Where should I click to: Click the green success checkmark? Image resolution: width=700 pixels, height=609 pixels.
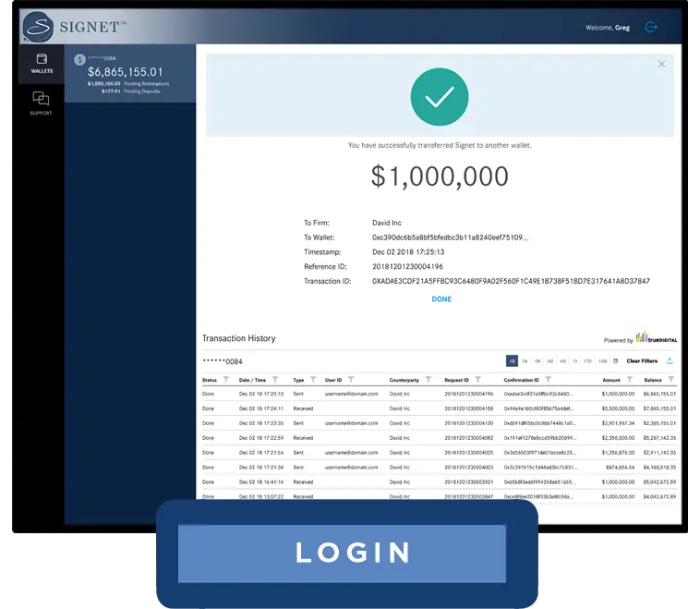(440, 96)
